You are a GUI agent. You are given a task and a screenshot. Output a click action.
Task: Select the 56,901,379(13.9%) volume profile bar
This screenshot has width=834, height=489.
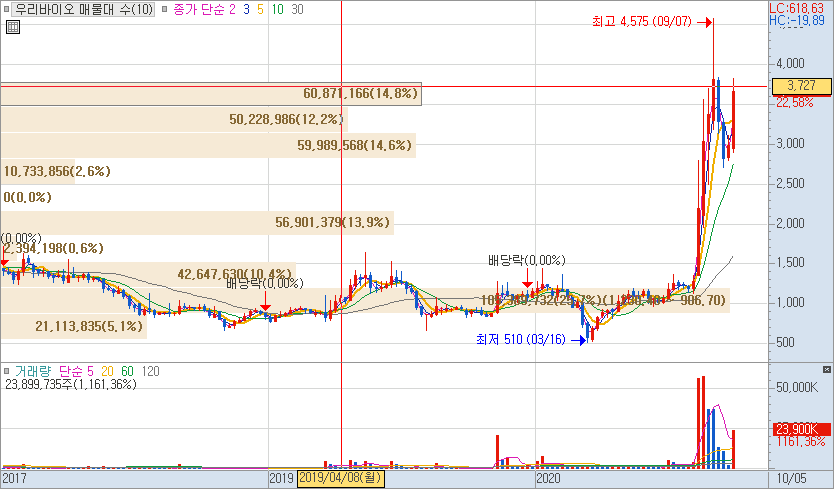click(x=197, y=222)
